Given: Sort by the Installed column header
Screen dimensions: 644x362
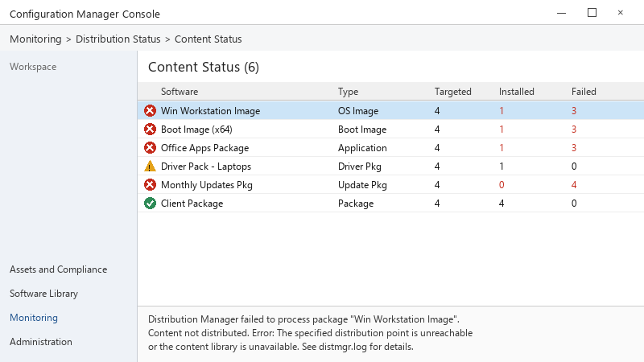Looking at the screenshot, I should [x=517, y=92].
